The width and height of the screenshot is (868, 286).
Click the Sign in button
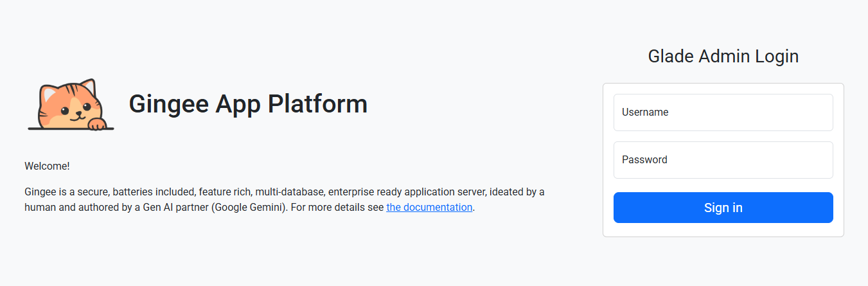(x=723, y=208)
